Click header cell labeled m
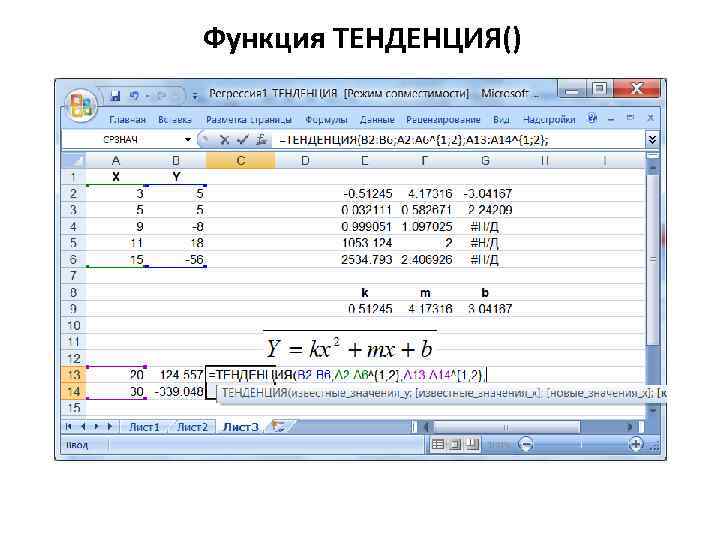 tap(425, 293)
